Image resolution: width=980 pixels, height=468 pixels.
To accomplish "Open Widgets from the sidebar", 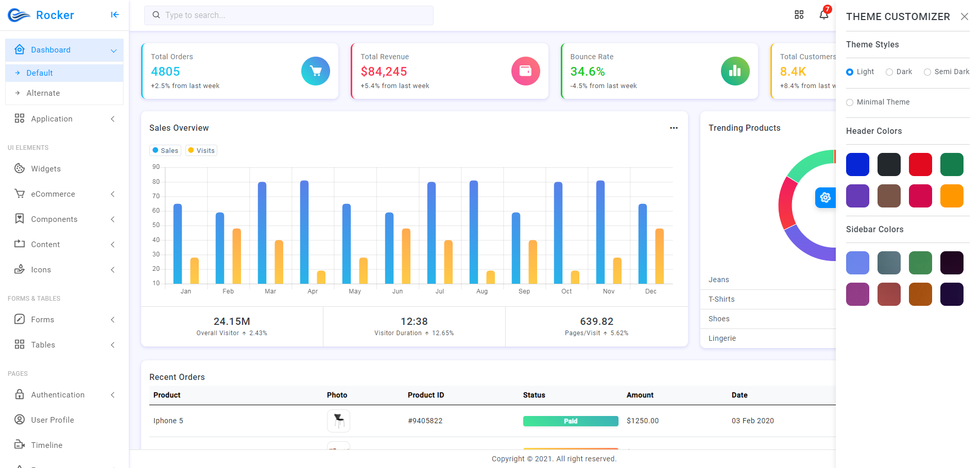I will (x=46, y=169).
